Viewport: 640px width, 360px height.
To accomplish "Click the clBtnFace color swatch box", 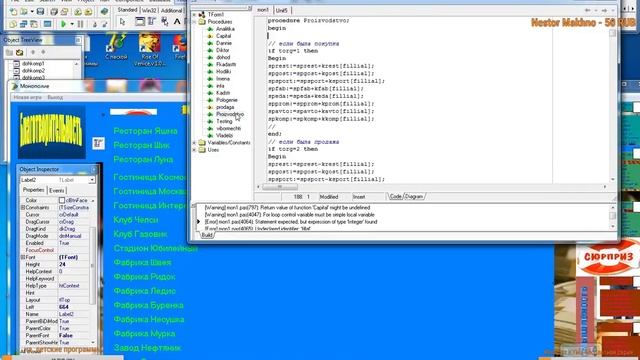I will 62,200.
